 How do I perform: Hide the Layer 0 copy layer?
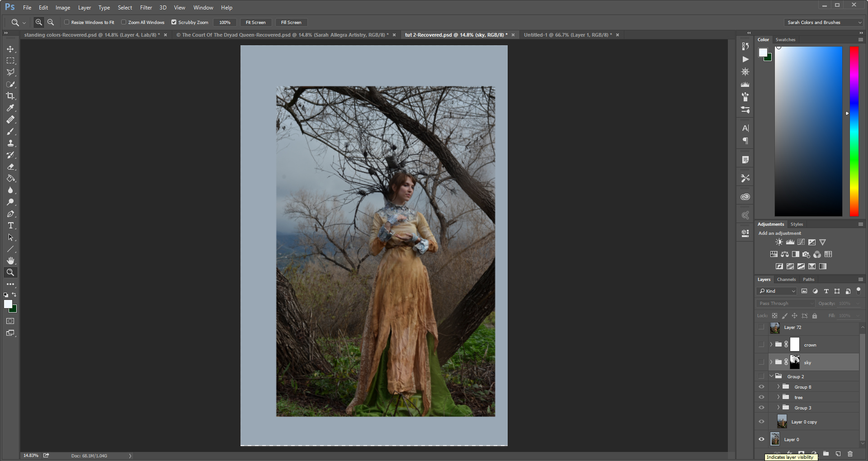(x=761, y=422)
